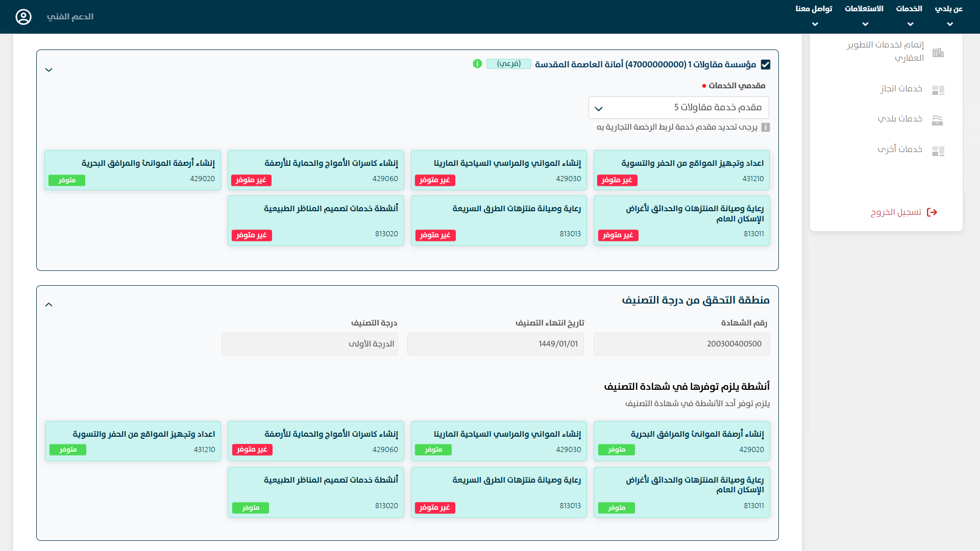Collapse the منطقة التحقق من درجة التصنيف section

(49, 305)
